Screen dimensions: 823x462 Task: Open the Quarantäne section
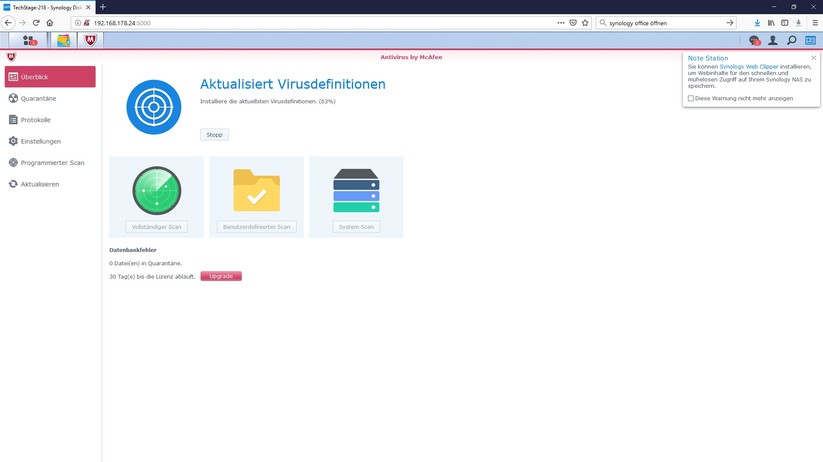tap(38, 98)
